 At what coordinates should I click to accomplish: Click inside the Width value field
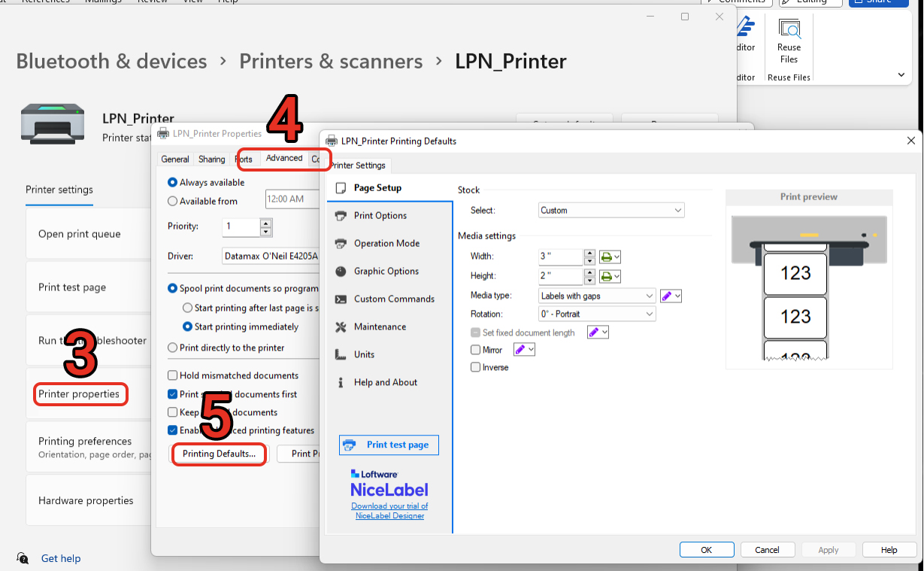pos(560,256)
